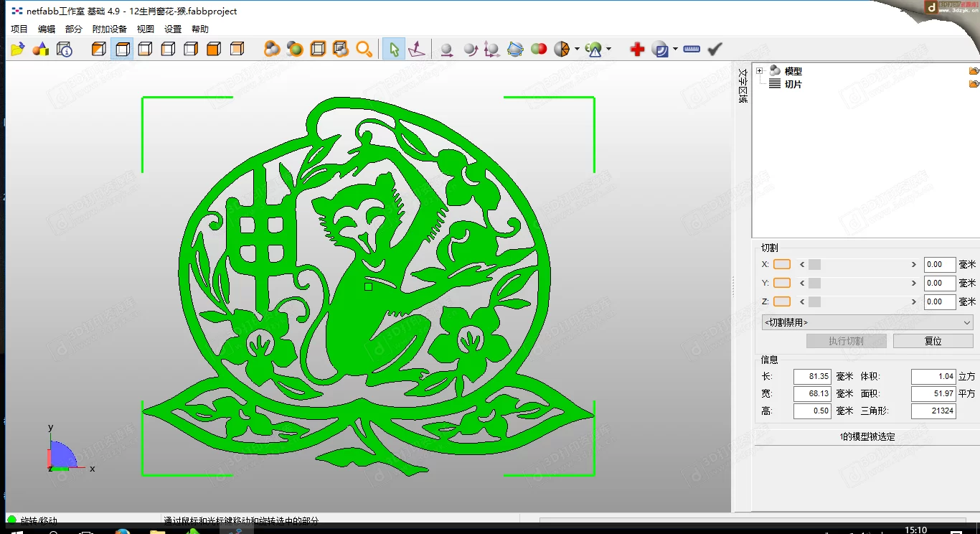This screenshot has width=980, height=534.
Task: Choose the Move part tool
Action: [x=446, y=49]
